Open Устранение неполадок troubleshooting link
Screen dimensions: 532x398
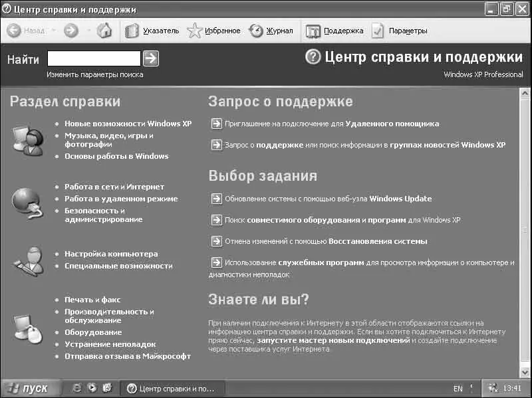[x=110, y=344]
